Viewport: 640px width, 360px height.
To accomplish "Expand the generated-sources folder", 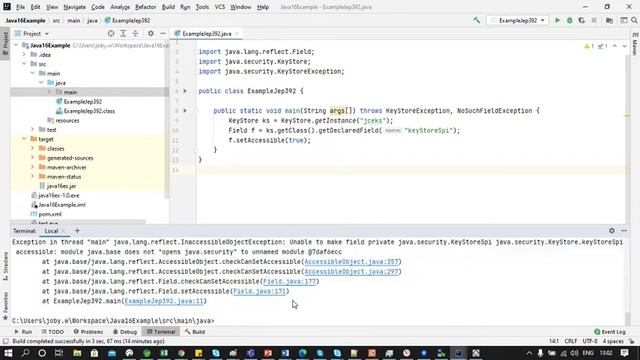I will coord(33,158).
